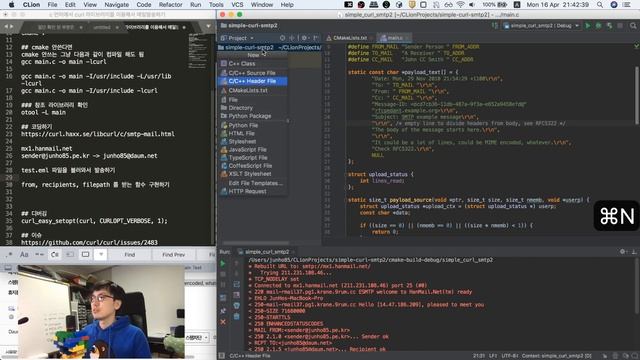Open macOS Spotlight search icon

600,4
